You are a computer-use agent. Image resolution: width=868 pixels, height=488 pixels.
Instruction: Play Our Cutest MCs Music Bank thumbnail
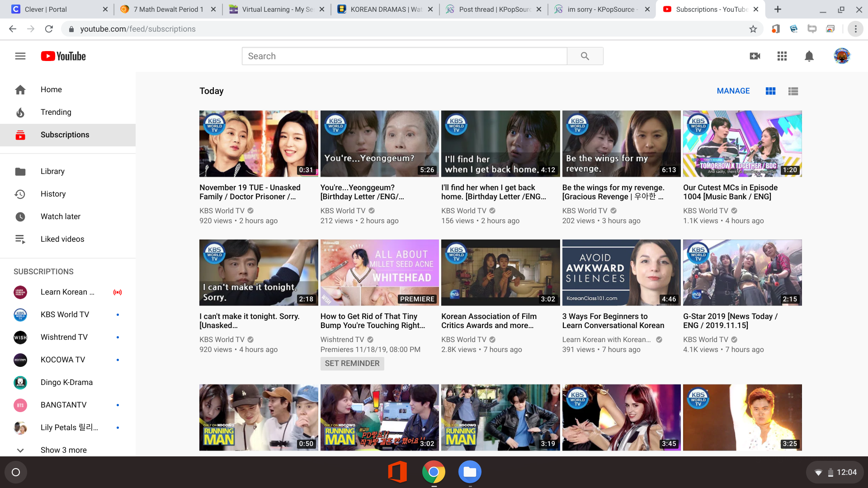[742, 144]
